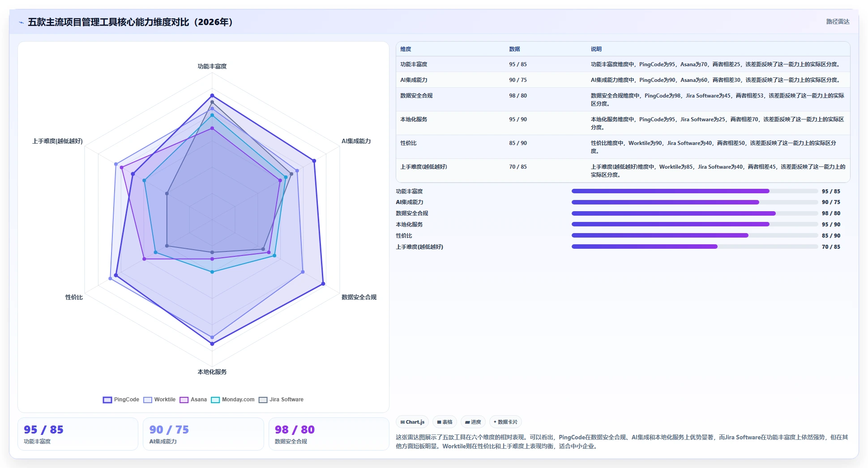Click the 数据安全合规 radar axis label
The image size is (868, 468).
click(x=359, y=297)
